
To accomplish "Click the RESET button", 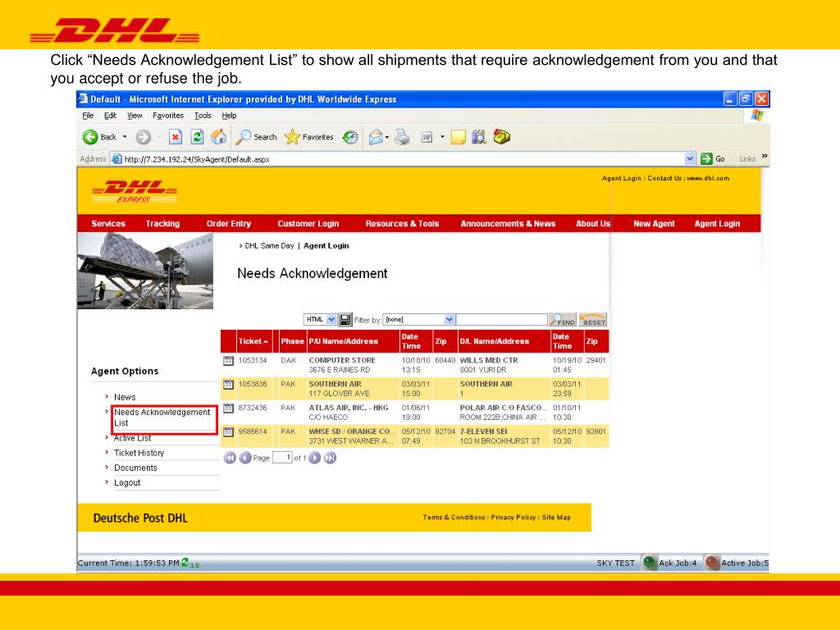I will (593, 320).
